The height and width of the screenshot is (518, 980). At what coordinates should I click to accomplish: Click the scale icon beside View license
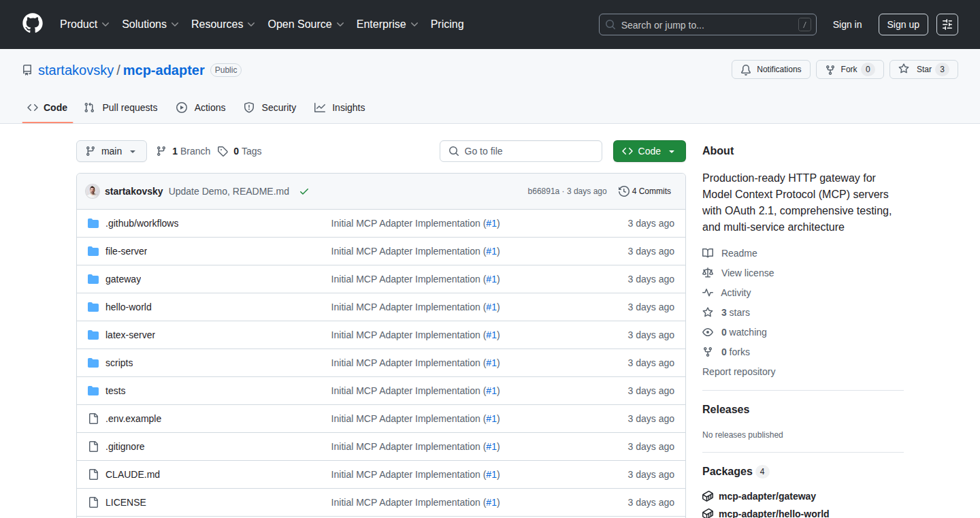tap(708, 273)
